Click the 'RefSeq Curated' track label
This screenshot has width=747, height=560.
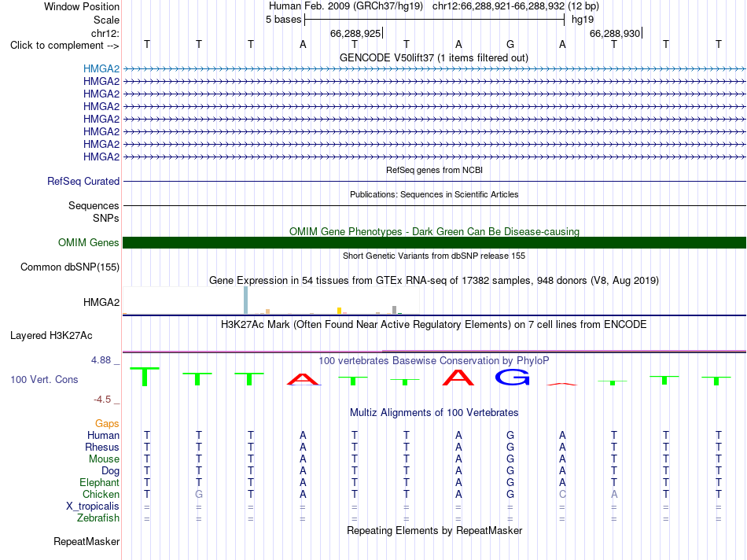point(83,181)
